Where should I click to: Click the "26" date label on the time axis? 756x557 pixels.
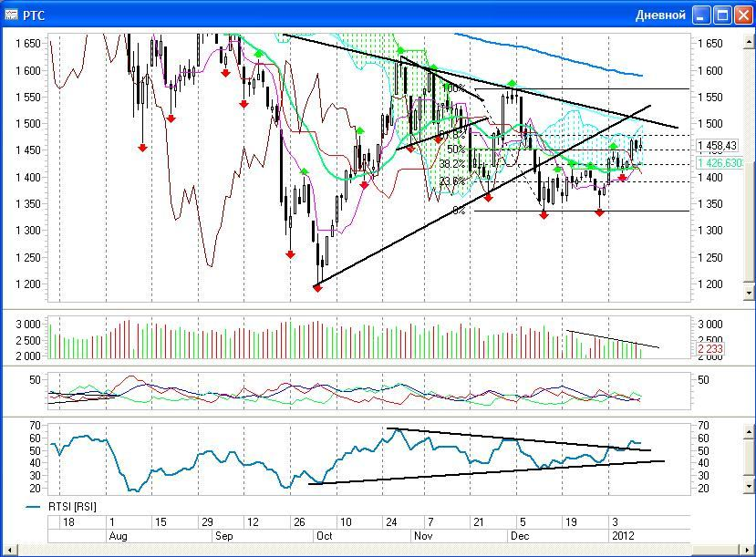[299, 521]
